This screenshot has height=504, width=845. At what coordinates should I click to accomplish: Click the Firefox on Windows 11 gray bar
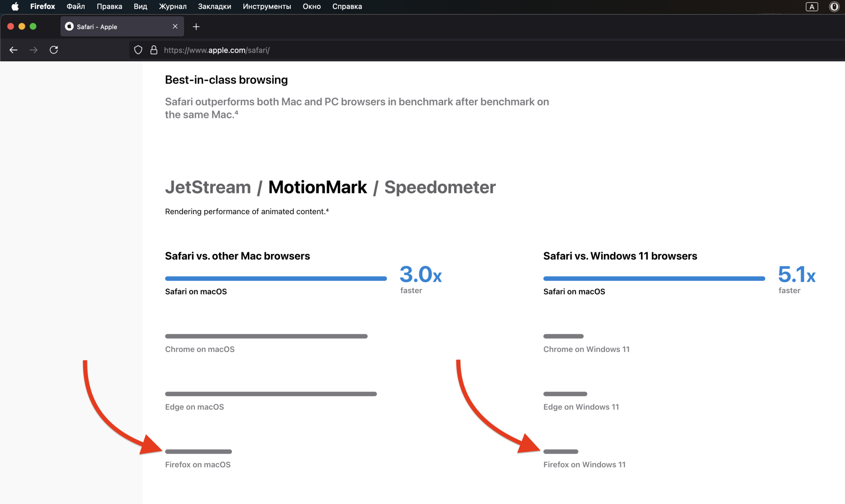click(561, 452)
